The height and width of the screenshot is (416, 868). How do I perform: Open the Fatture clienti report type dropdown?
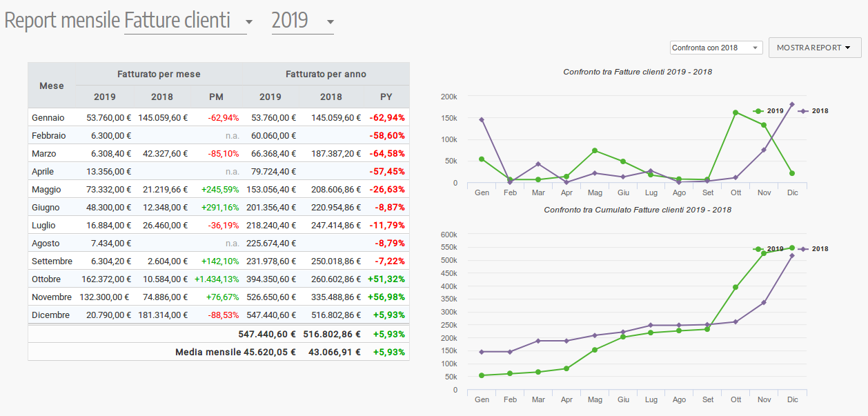point(188,21)
